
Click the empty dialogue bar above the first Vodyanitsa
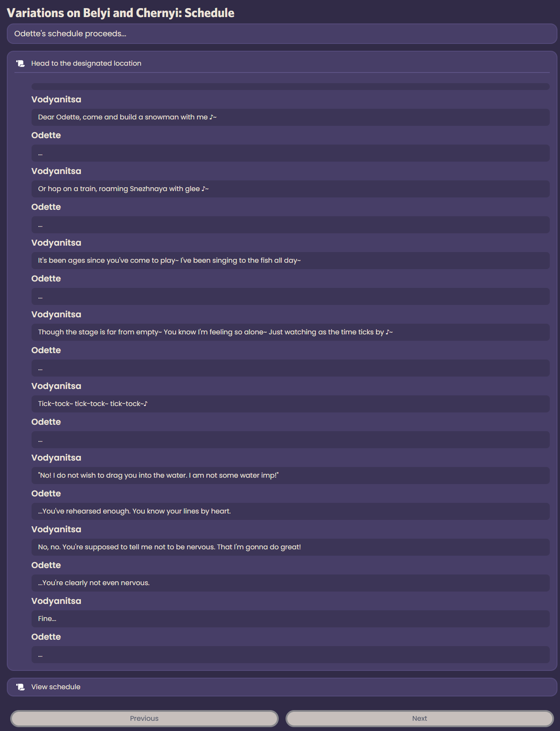click(x=290, y=87)
